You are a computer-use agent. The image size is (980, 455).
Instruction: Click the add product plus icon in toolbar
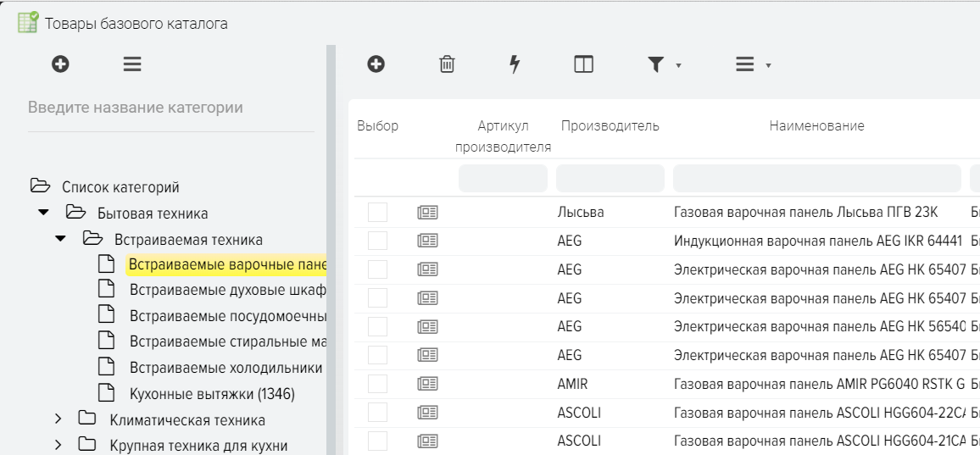coord(376,64)
